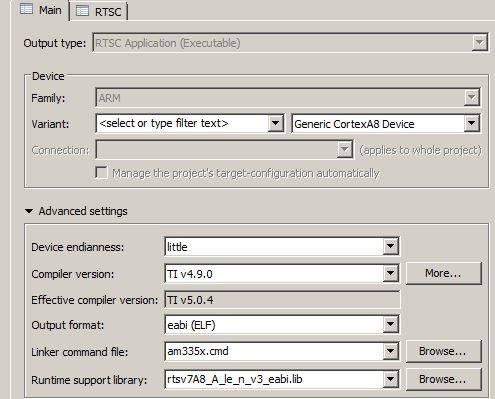
Task: Open the RTSC tab
Action: 99,12
